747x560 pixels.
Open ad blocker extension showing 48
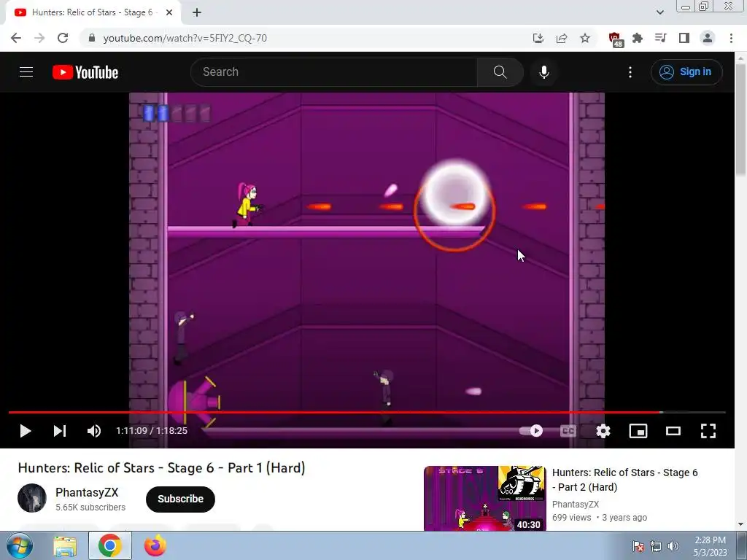point(616,39)
